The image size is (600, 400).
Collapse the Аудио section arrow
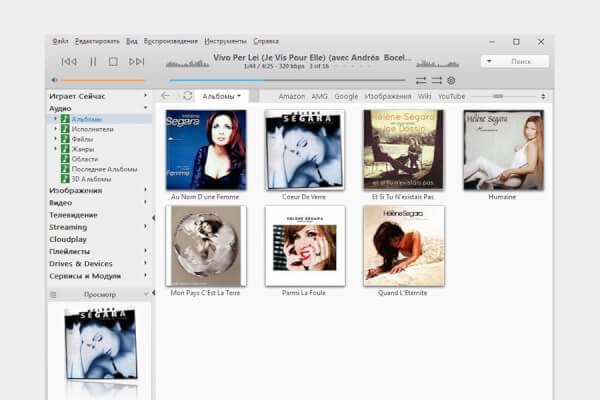click(x=145, y=108)
